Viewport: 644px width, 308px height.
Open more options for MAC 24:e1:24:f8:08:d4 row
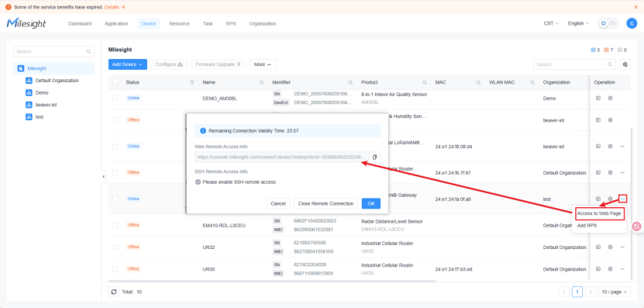(x=622, y=147)
